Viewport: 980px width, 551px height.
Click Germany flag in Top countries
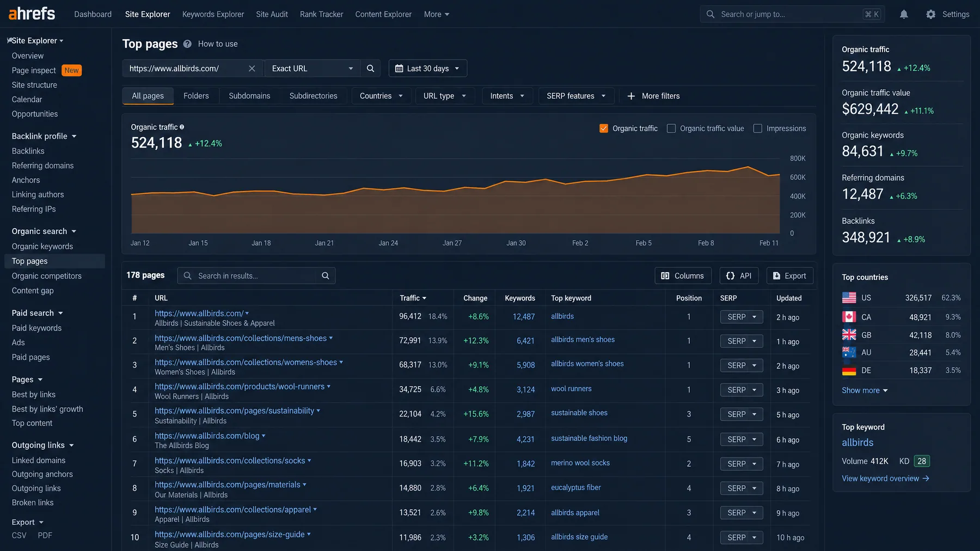click(x=849, y=370)
